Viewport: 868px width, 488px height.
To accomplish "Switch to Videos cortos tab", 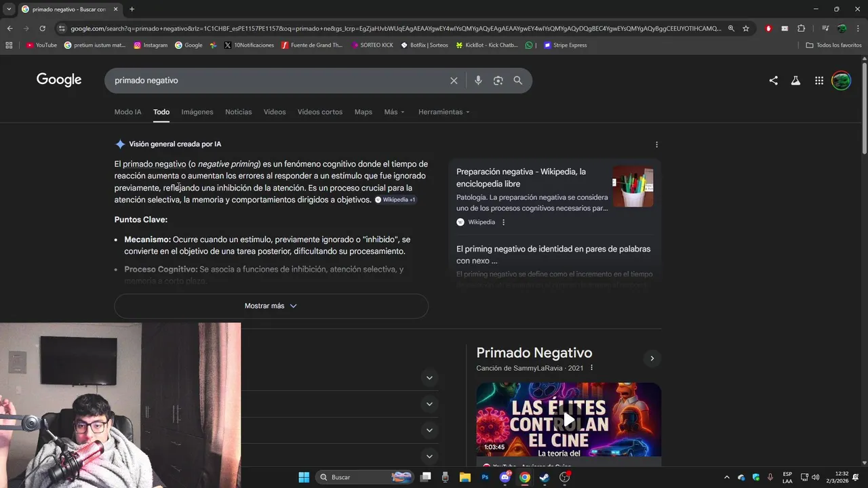I will pos(320,112).
